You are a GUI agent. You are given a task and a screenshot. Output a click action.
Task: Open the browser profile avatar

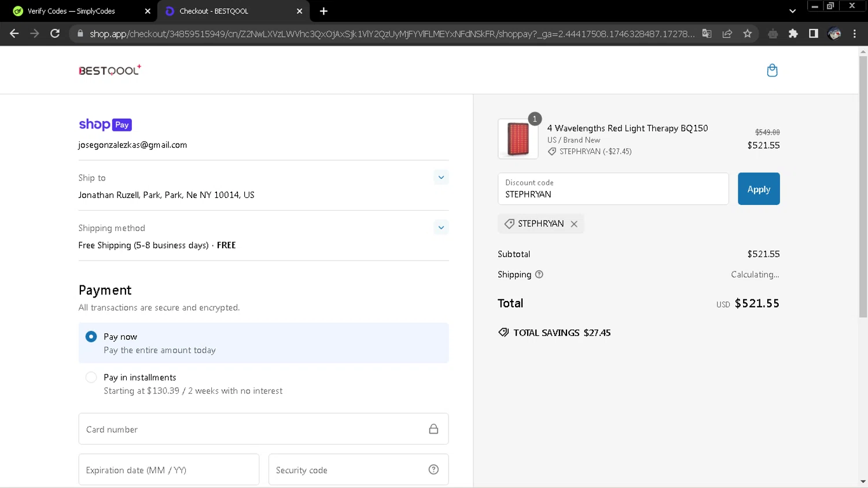[x=834, y=34]
